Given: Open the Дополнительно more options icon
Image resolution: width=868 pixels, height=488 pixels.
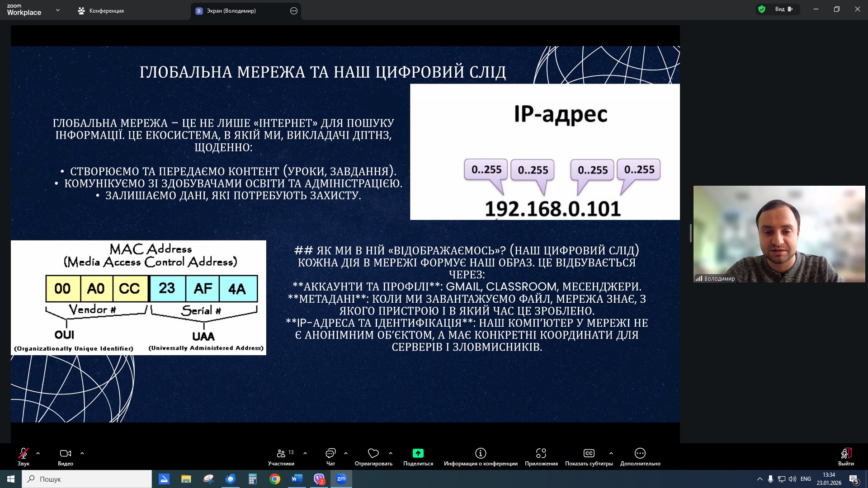Looking at the screenshot, I should [640, 454].
